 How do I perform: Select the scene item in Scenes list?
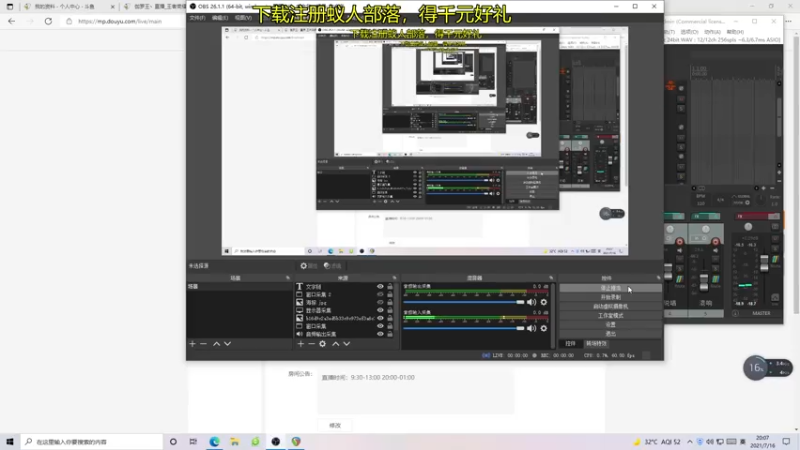click(239, 287)
